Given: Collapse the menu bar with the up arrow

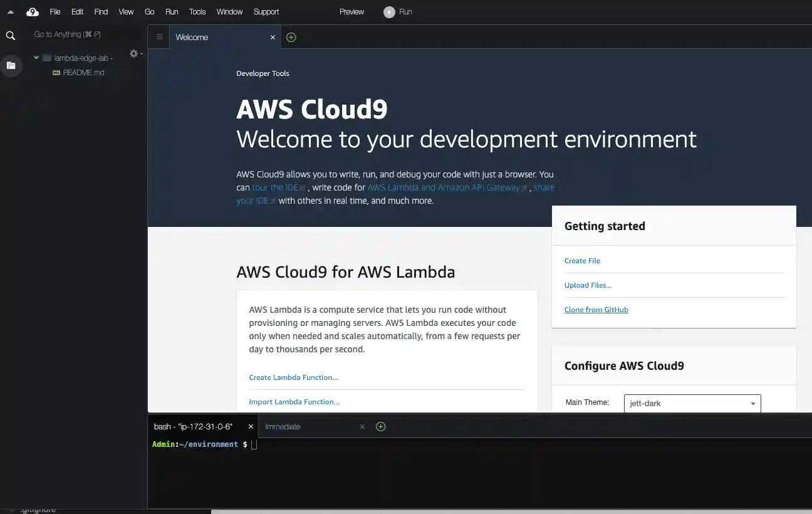Looking at the screenshot, I should (11, 12).
